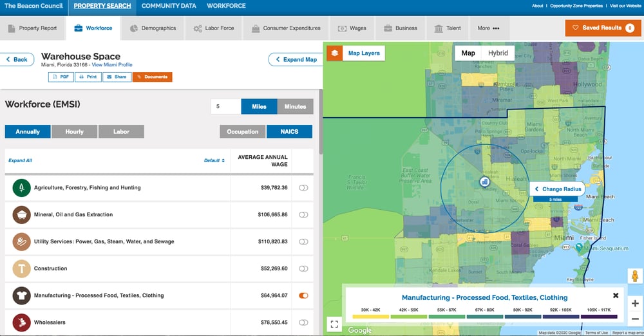The image size is (644, 336).
Task: Open the Demographics tab
Action: pyautogui.click(x=153, y=28)
